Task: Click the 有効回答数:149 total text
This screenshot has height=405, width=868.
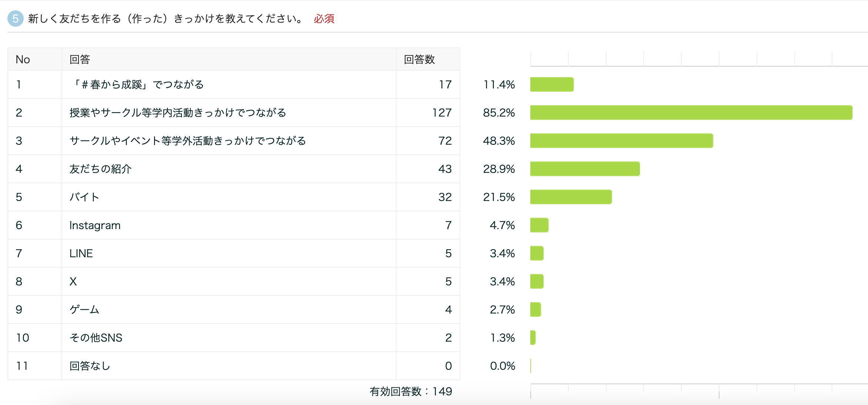Action: click(411, 391)
